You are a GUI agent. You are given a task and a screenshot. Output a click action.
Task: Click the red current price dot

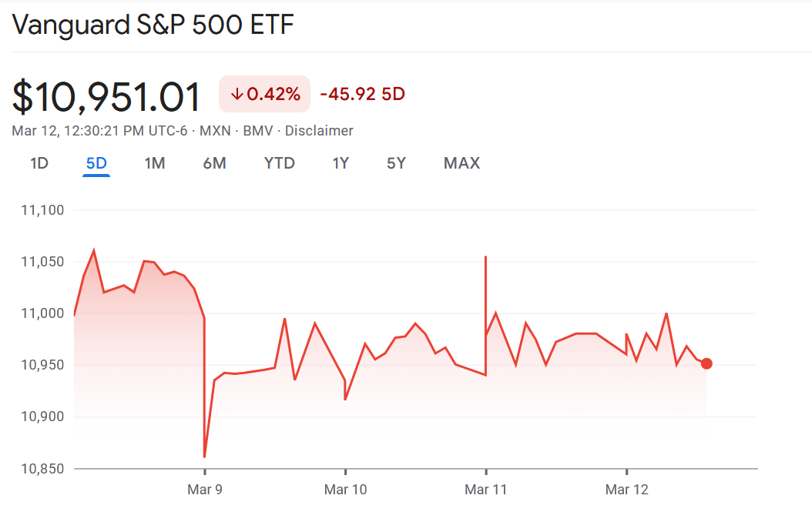(x=706, y=363)
